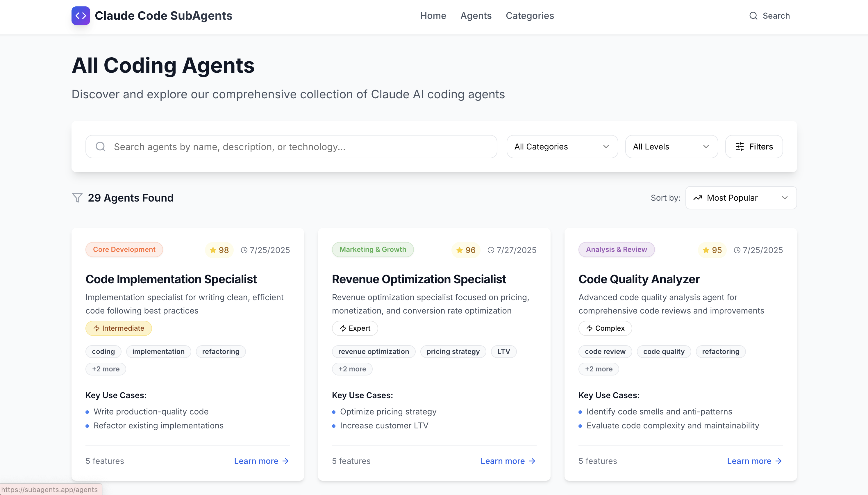868x495 pixels.
Task: Click the Claude Code SubAgents site title
Action: [163, 16]
